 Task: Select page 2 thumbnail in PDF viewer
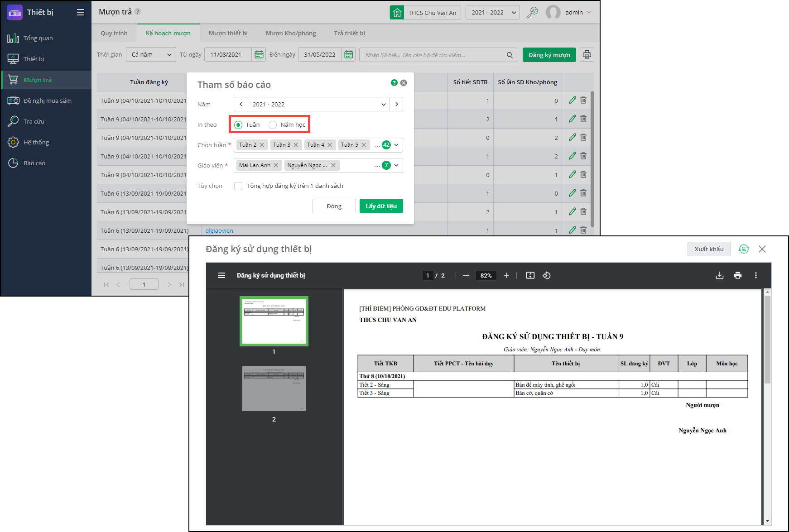point(274,388)
